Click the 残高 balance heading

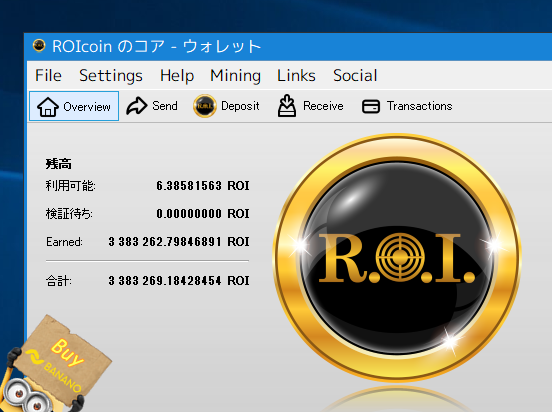58,164
